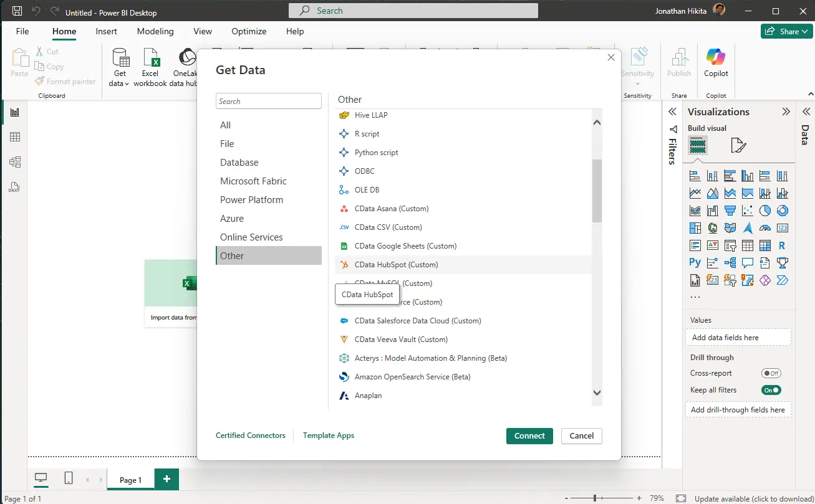
Task: Toggle the Cross-report switch
Action: (771, 373)
